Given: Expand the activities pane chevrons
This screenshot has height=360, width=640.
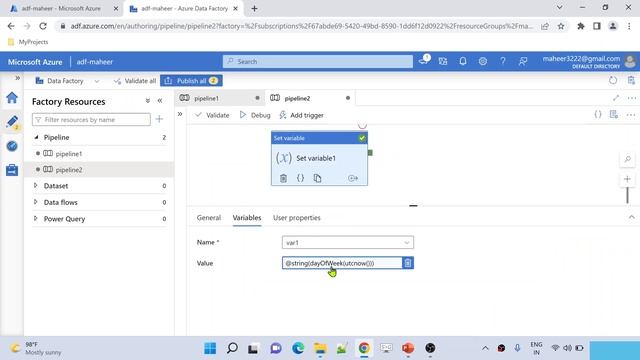Looking at the screenshot, I should pos(180,114).
